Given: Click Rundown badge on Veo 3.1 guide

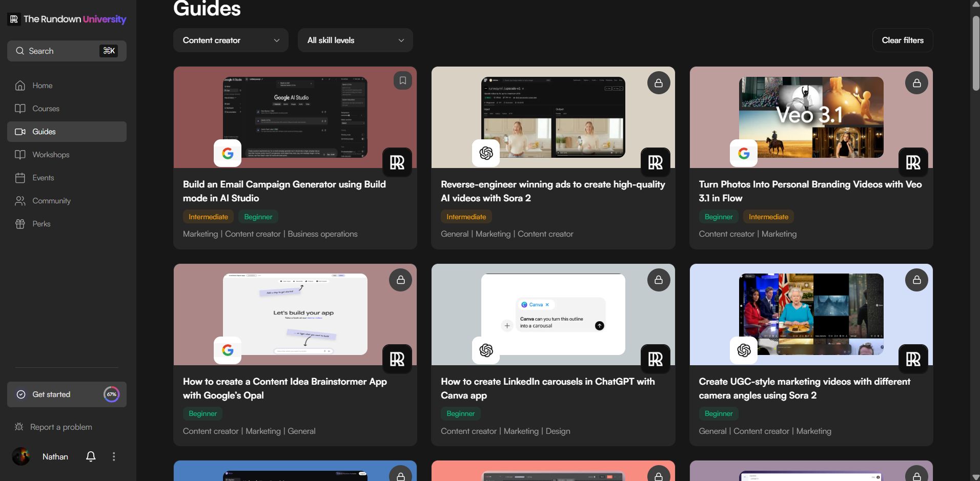Looking at the screenshot, I should [913, 162].
